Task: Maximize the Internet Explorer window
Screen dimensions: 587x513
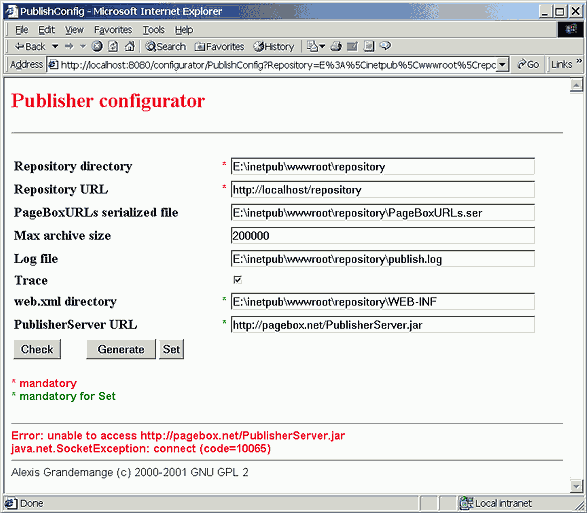Action: pos(560,12)
